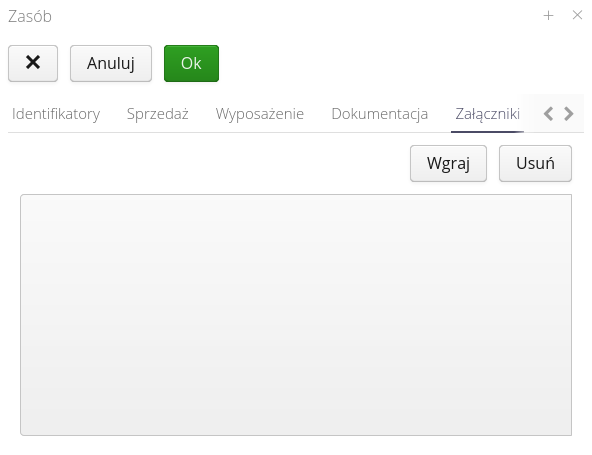Show more tabs with the right chevron
This screenshot has height=455, width=592.
coord(569,114)
